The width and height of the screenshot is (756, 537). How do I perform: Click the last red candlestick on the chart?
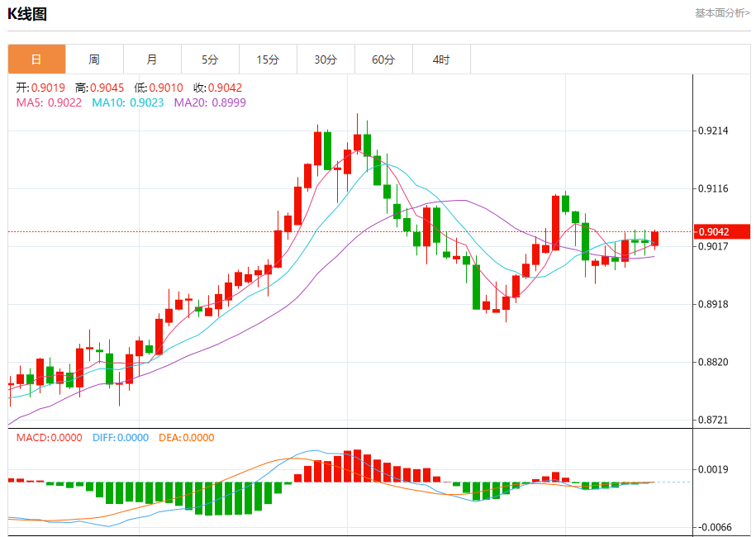pos(654,239)
